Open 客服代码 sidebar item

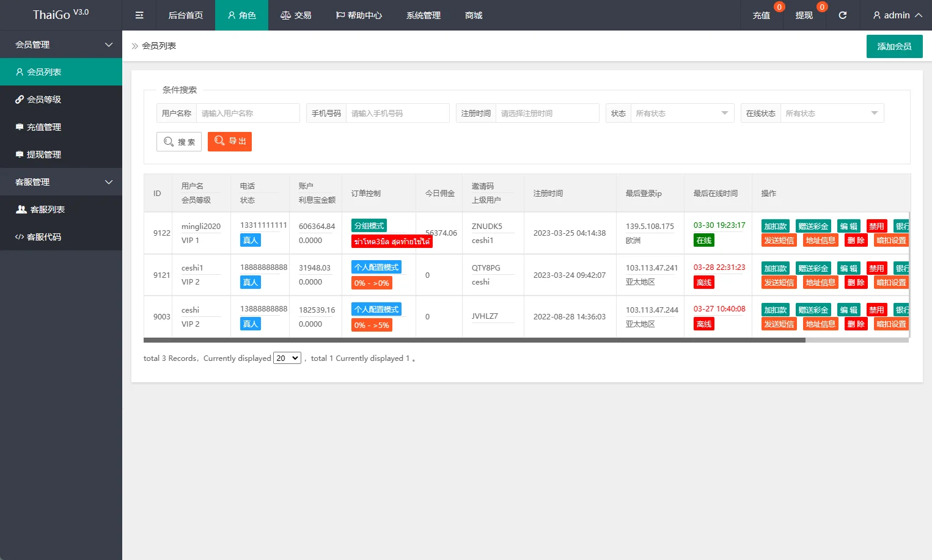[x=44, y=237]
